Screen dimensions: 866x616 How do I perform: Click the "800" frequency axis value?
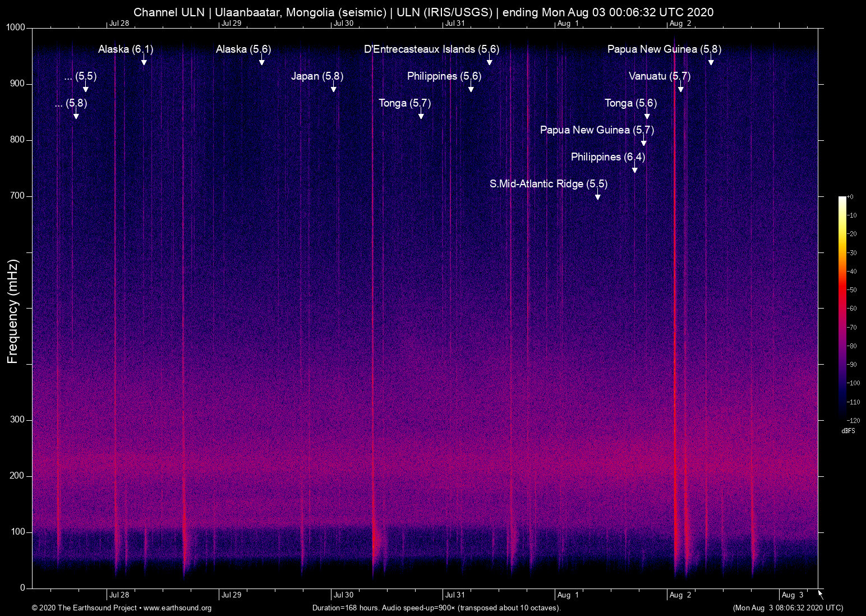[18, 140]
